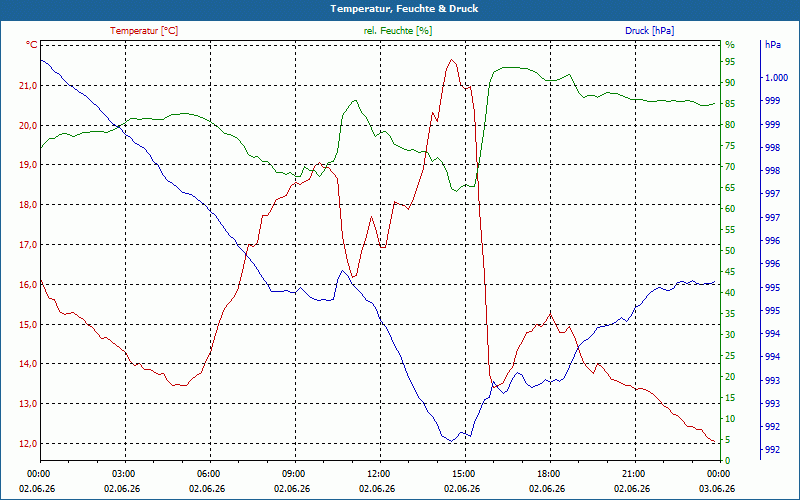The image size is (800, 500).
Task: Click the '15,0' temperature axis value
Action: [29, 324]
